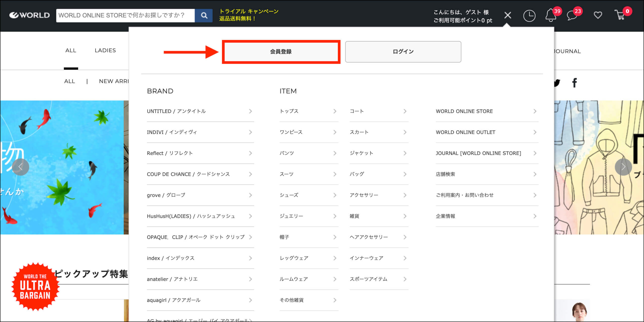This screenshot has width=644, height=322.
Task: Select the ALL main tab
Action: 71,51
